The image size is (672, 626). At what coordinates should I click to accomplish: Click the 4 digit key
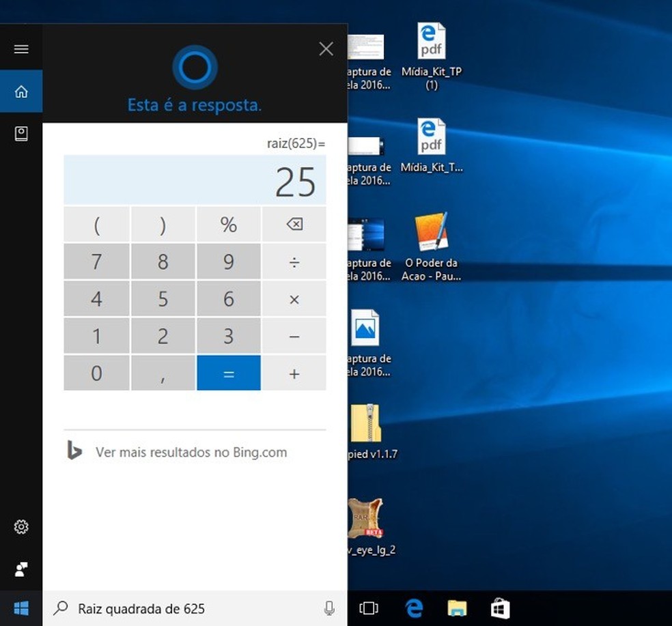point(97,298)
